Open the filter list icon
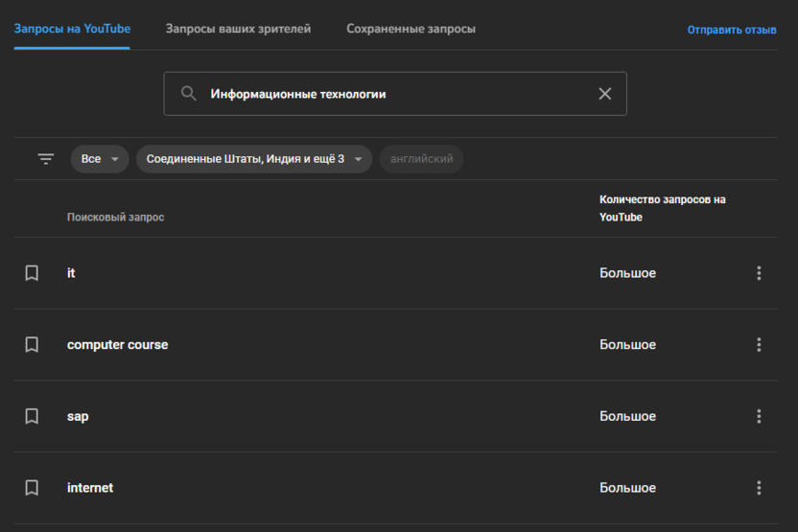 point(46,159)
